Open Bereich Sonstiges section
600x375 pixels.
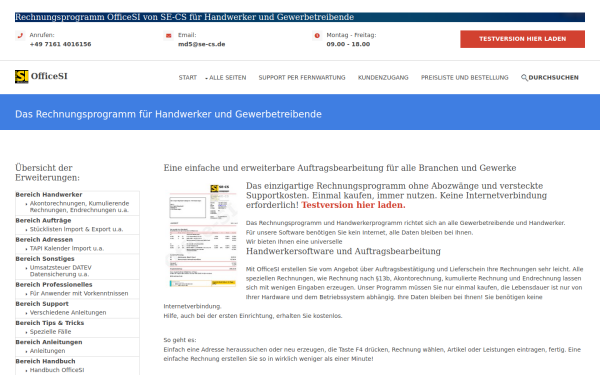45,259
